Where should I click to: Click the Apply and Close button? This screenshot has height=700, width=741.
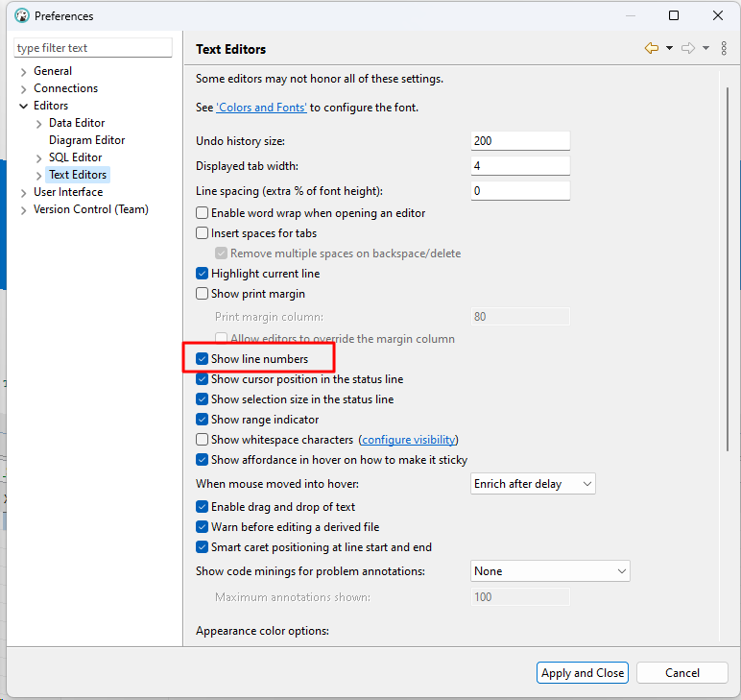pyautogui.click(x=583, y=673)
